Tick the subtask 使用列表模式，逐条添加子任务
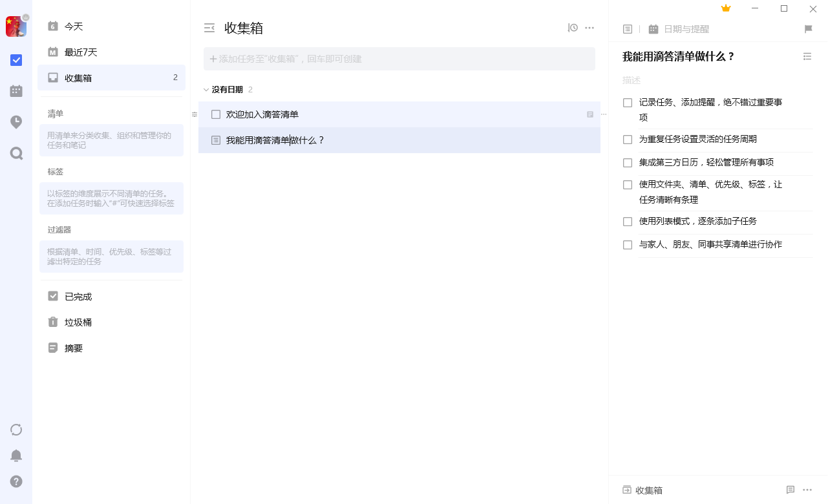This screenshot has width=828, height=504. pyautogui.click(x=627, y=222)
